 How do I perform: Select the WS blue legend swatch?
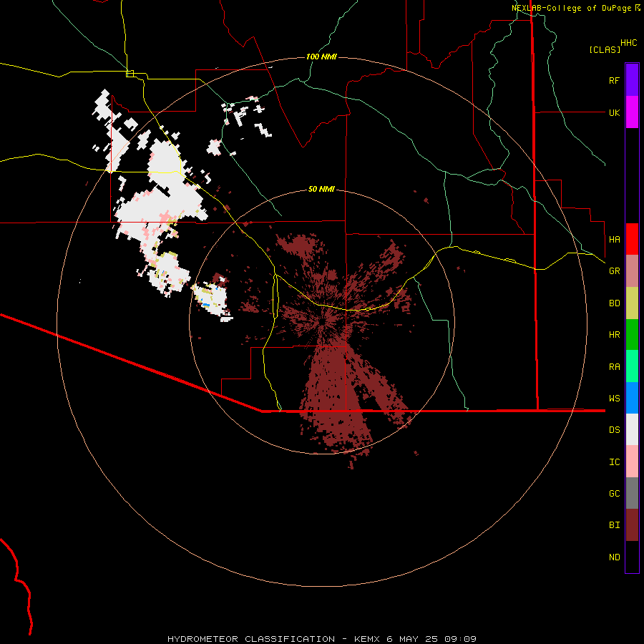[632, 398]
